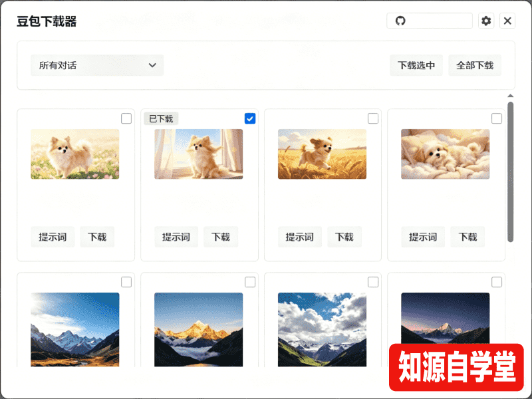The width and height of the screenshot is (532, 399).
Task: Tick checkbox on golden peak mountain card
Action: pos(250,282)
